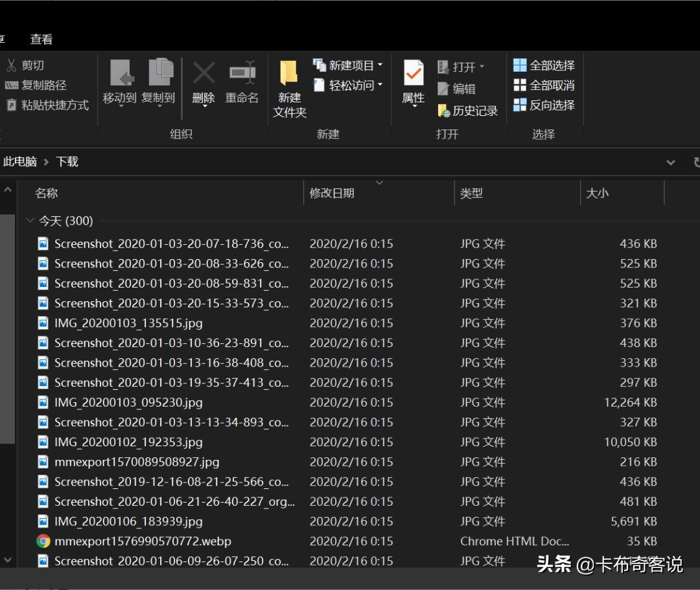This screenshot has height=590, width=700.
Task: Click 全部取消 (Select none)
Action: pyautogui.click(x=544, y=85)
